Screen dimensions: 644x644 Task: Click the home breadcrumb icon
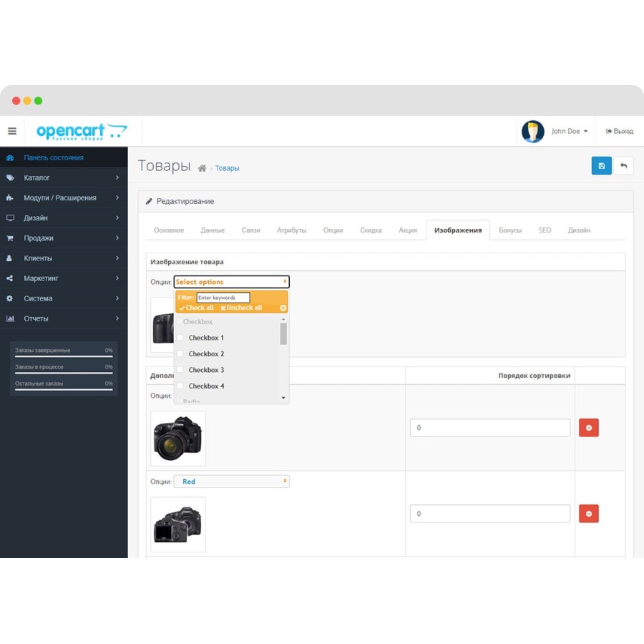202,168
